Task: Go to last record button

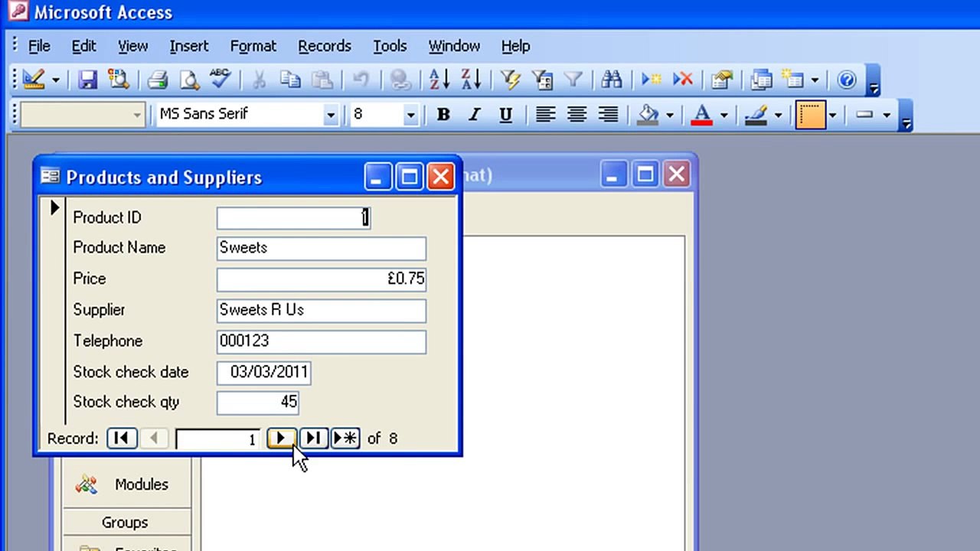Action: 312,439
